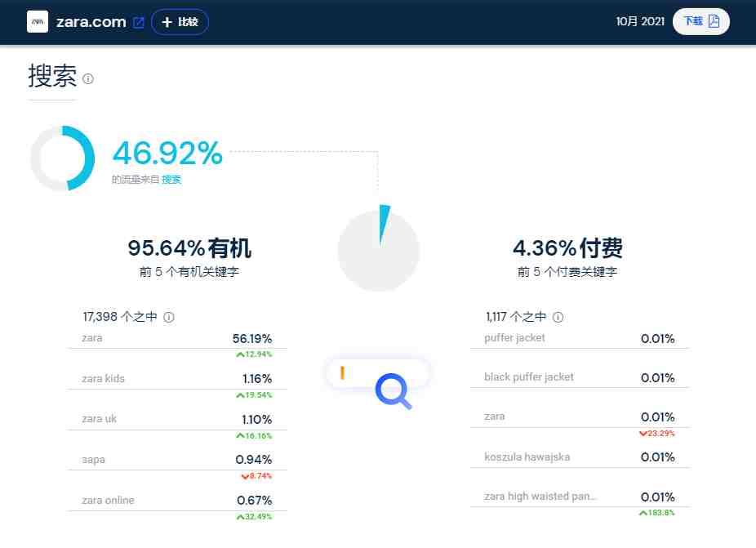
Task: Select the paid keyword koszula hawajska
Action: point(527,457)
